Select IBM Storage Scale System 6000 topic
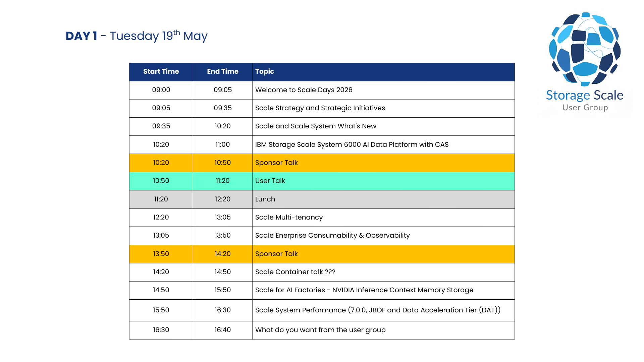Screen dimensions: 644x362 (x=352, y=144)
